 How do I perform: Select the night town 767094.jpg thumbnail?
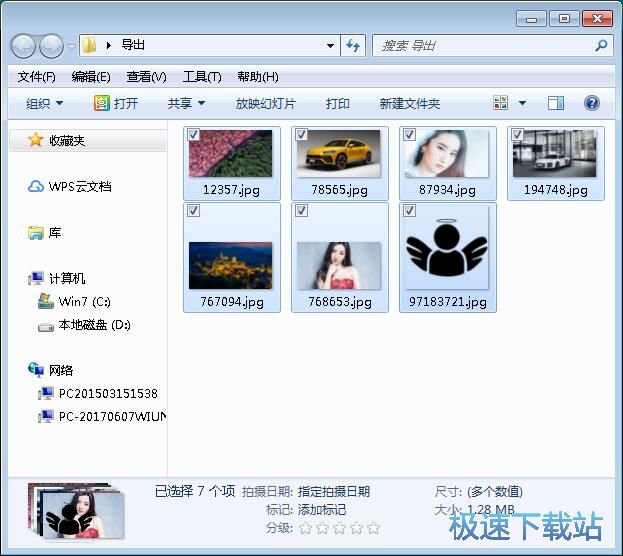click(231, 265)
